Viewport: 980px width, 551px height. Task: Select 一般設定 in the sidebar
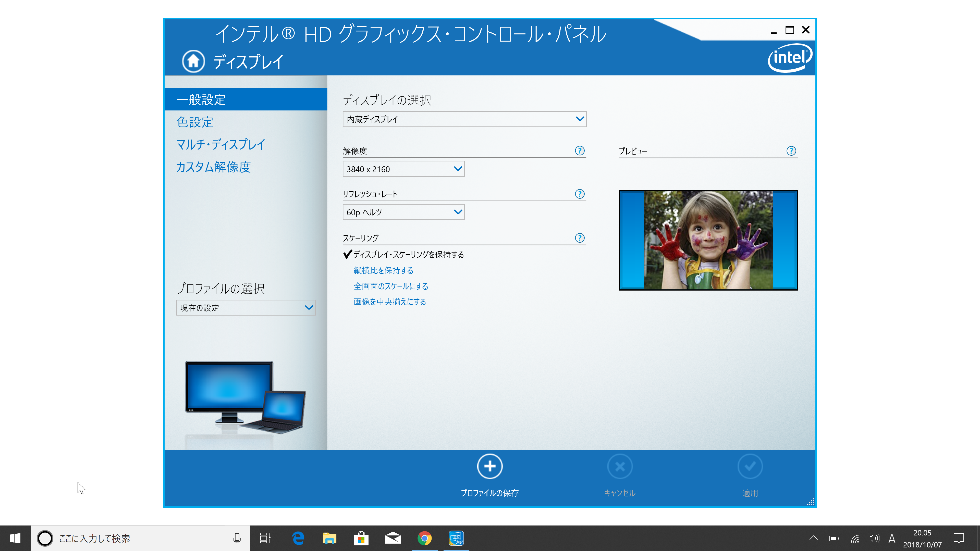(x=246, y=100)
